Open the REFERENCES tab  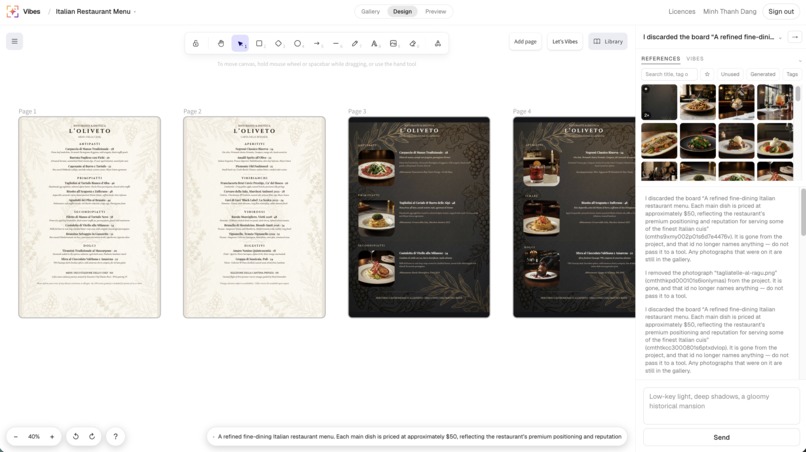pos(661,59)
